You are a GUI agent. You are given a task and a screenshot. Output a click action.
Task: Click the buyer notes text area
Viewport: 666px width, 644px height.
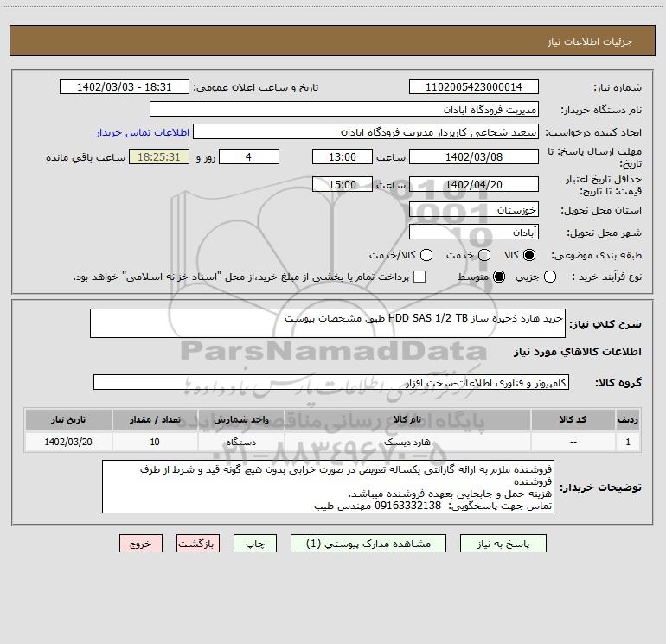tap(328, 487)
